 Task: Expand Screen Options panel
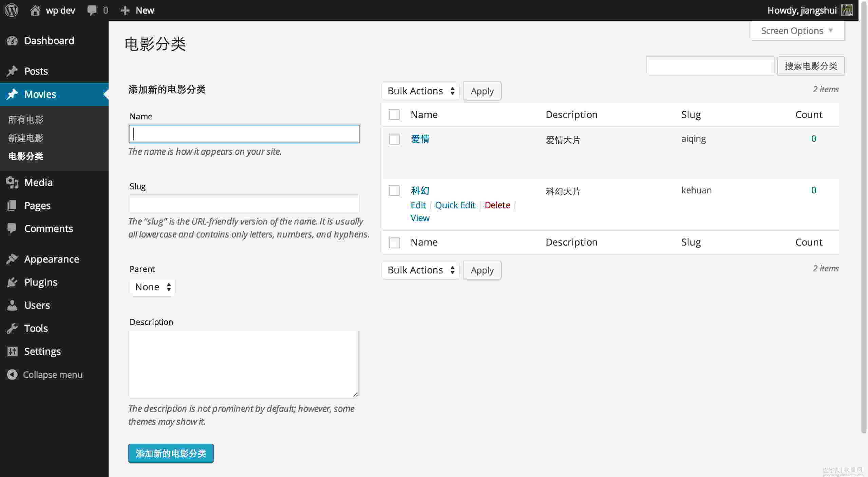(796, 30)
